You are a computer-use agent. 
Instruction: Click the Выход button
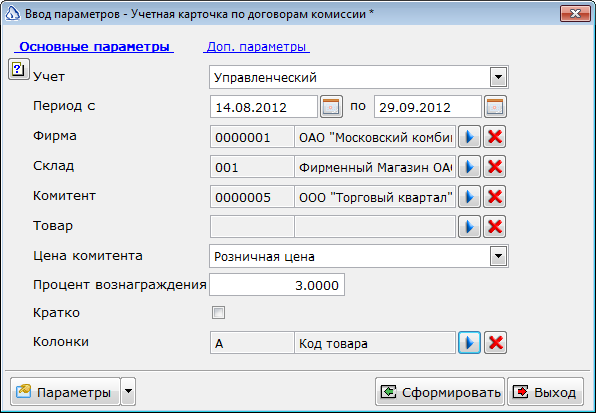coord(545,391)
